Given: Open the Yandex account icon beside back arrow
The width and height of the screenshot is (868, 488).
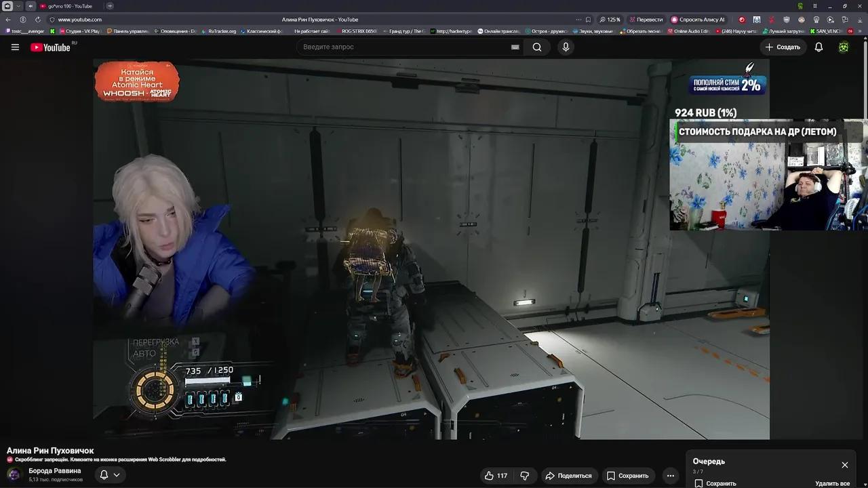Looking at the screenshot, I should tap(23, 20).
